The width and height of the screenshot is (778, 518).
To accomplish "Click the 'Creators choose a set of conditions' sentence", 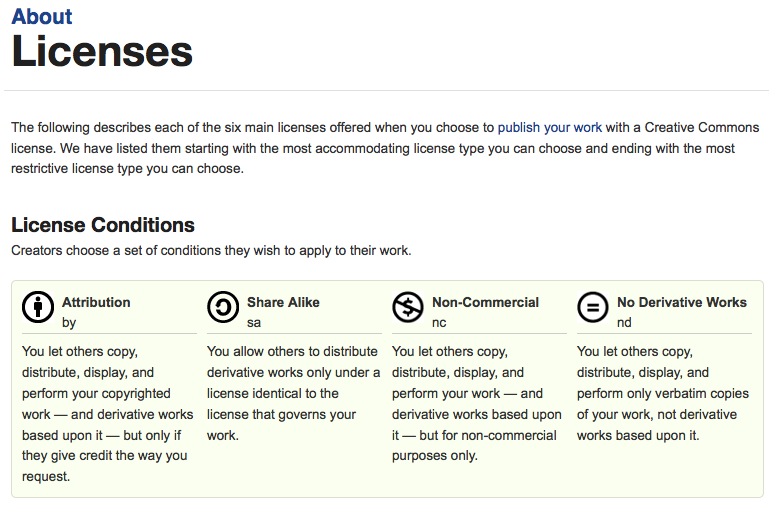I will tap(211, 250).
